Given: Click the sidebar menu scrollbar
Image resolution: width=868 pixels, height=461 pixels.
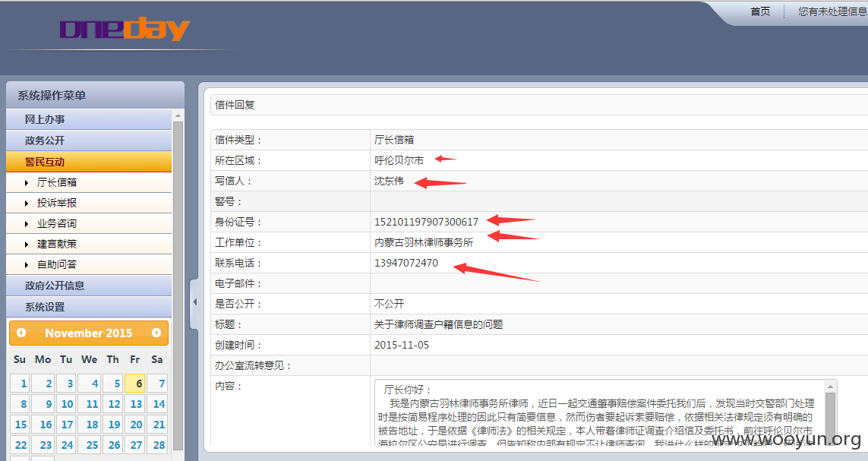Looking at the screenshot, I should tap(178, 285).
